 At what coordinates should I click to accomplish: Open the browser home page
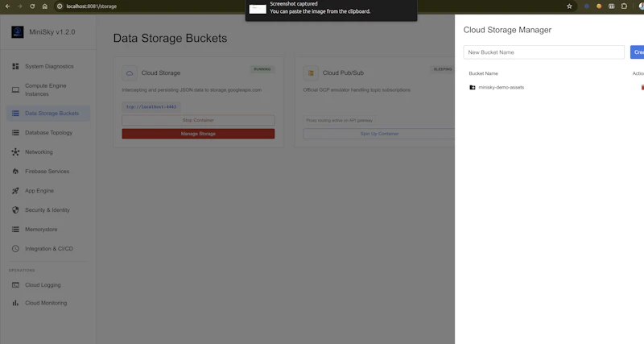[45, 6]
